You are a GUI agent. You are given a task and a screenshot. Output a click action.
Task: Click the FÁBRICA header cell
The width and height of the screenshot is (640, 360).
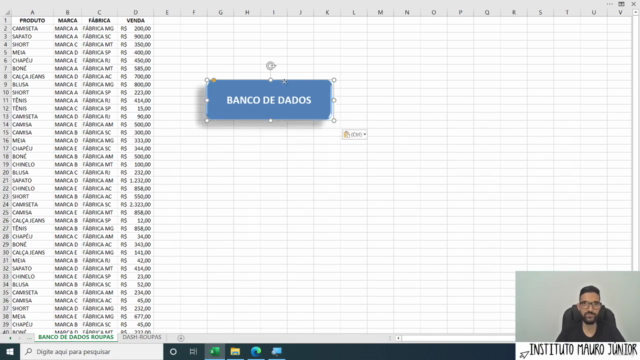point(100,20)
